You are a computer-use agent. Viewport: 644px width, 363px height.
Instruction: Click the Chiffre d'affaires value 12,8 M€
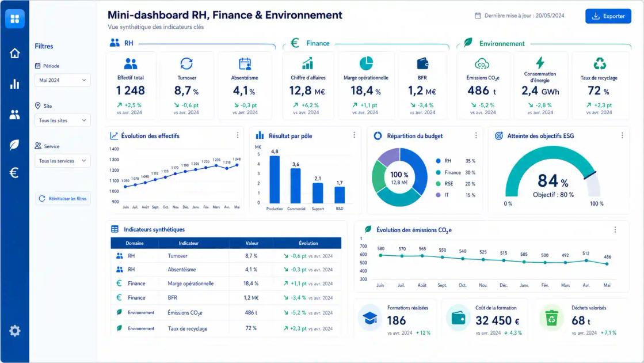click(x=307, y=90)
